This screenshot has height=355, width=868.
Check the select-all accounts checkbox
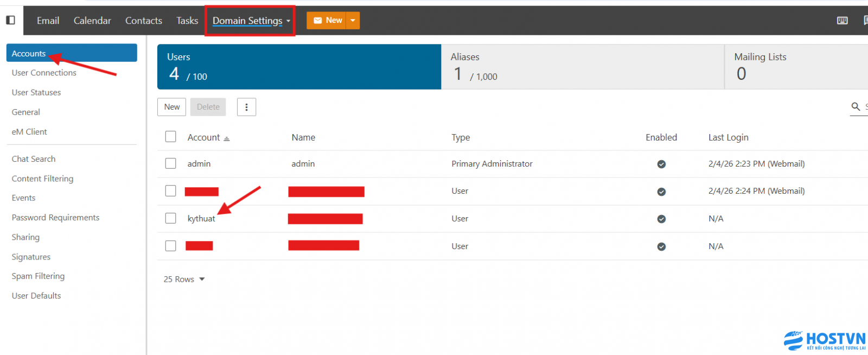(x=171, y=137)
